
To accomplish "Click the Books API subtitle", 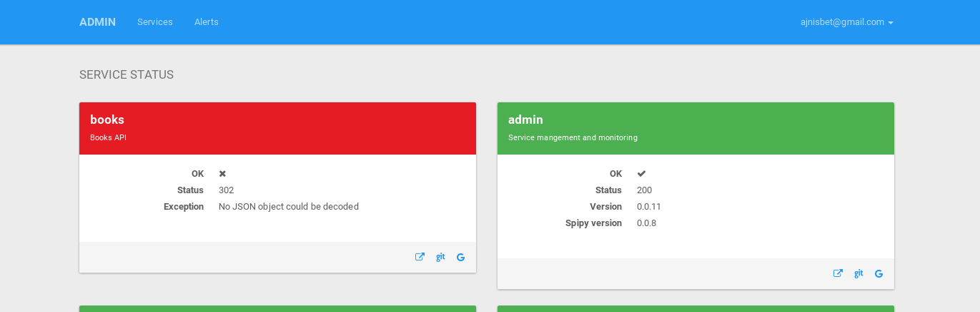I will click(x=108, y=137).
